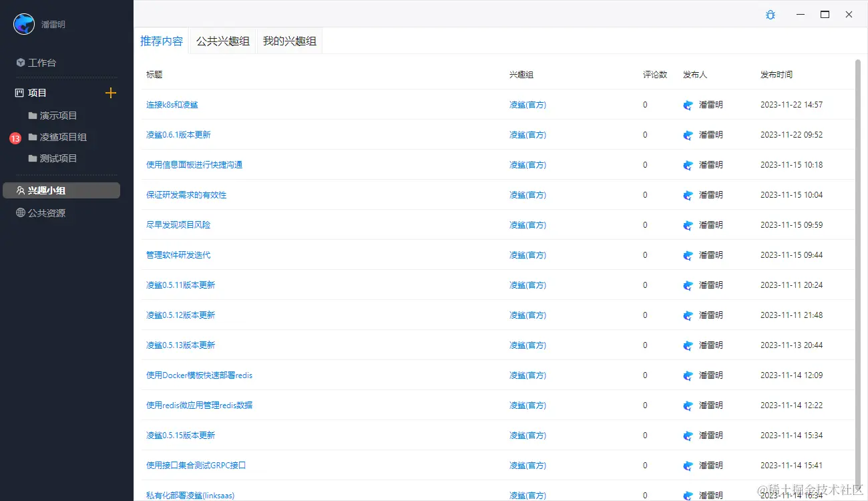Select the 演示项目 folder icon

pyautogui.click(x=33, y=116)
